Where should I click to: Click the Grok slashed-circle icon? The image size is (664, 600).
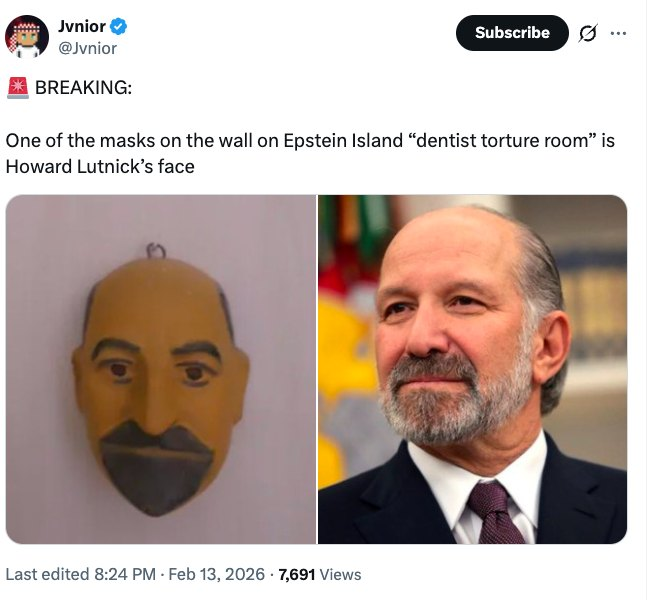coord(588,33)
